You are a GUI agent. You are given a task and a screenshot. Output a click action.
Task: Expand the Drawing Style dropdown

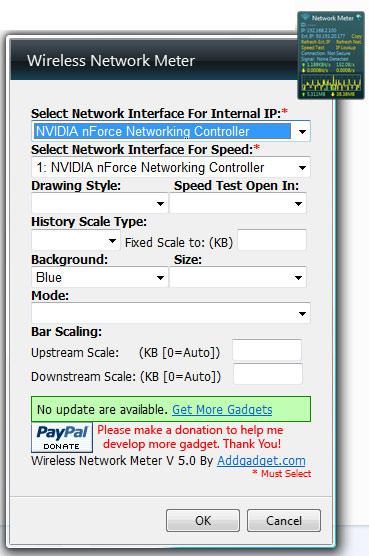coord(100,204)
